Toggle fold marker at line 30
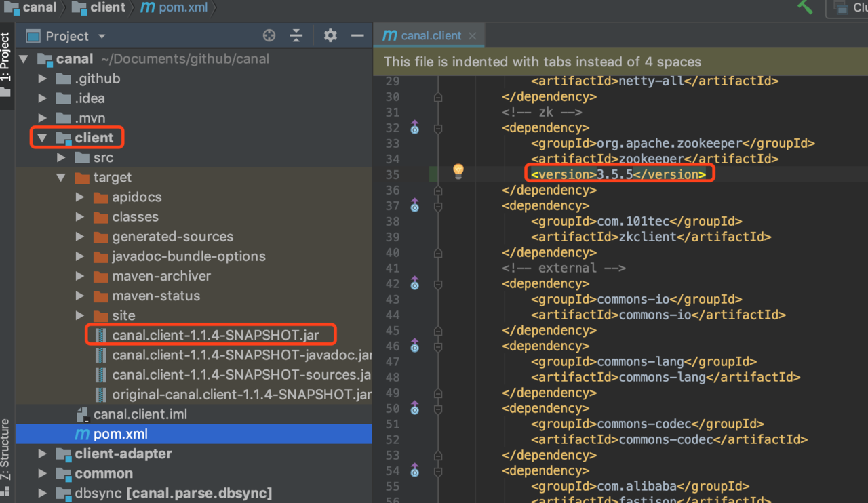The height and width of the screenshot is (503, 868). (438, 97)
